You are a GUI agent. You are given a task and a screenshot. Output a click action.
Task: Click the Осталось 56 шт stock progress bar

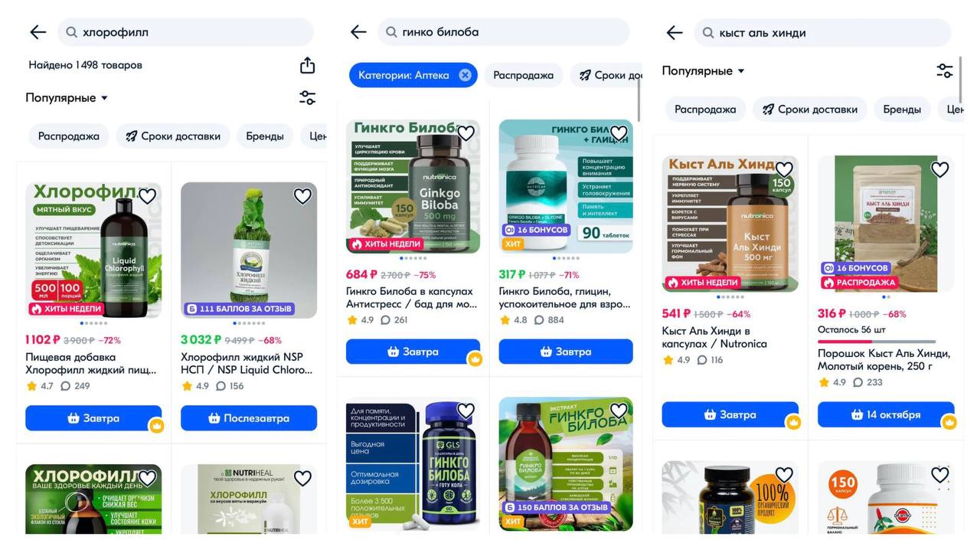click(877, 342)
